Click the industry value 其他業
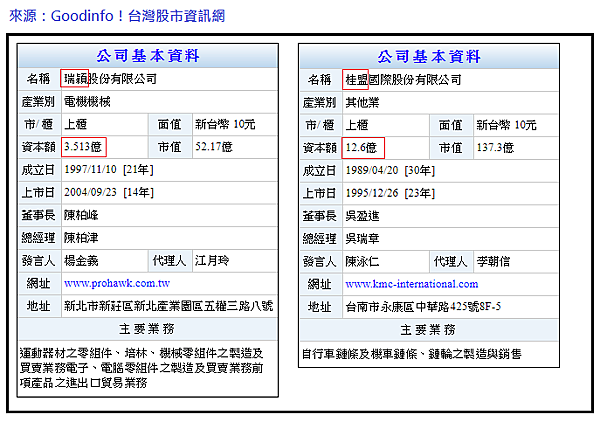This screenshot has width=600, height=422. (362, 103)
